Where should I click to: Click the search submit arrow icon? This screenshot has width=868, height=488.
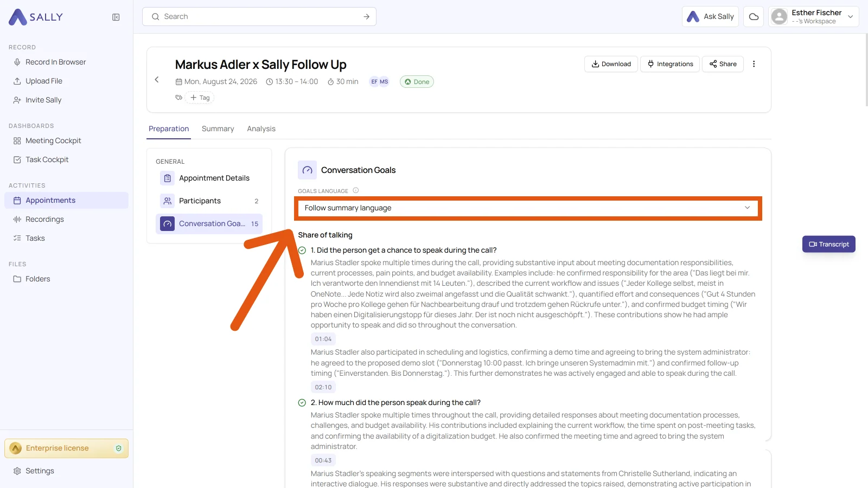coord(367,17)
